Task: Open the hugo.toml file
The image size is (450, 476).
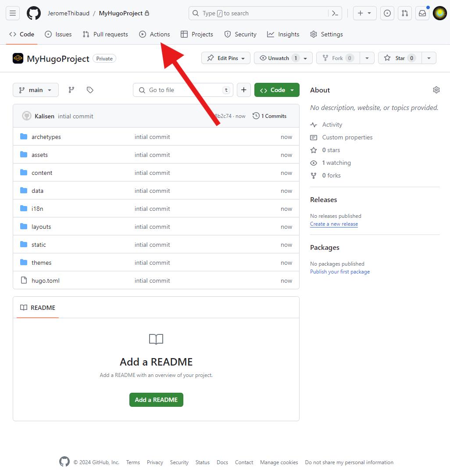Action: (x=46, y=281)
